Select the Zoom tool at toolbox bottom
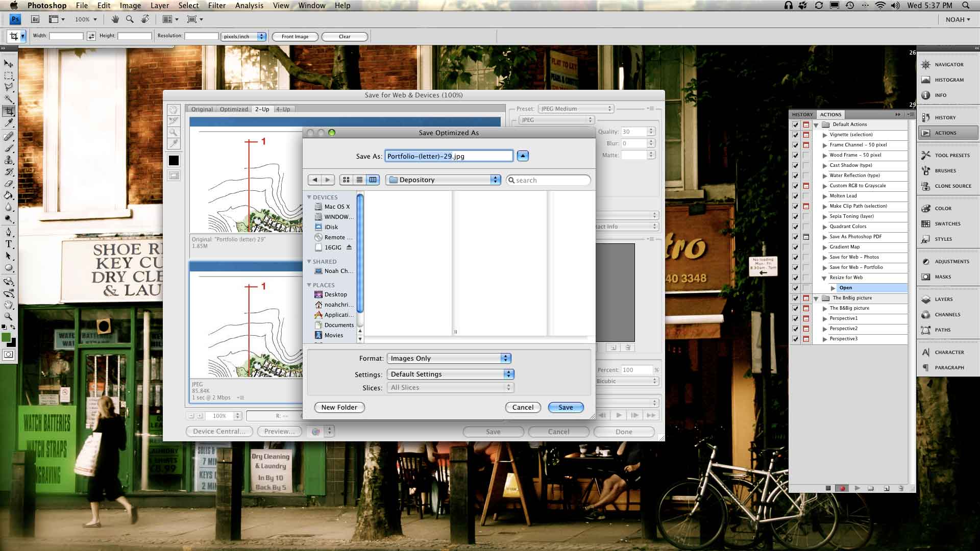This screenshot has height=551, width=980. 9,317
